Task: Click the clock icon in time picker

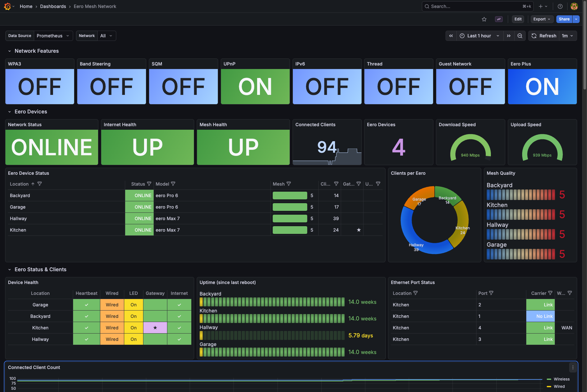Action: 462,36
